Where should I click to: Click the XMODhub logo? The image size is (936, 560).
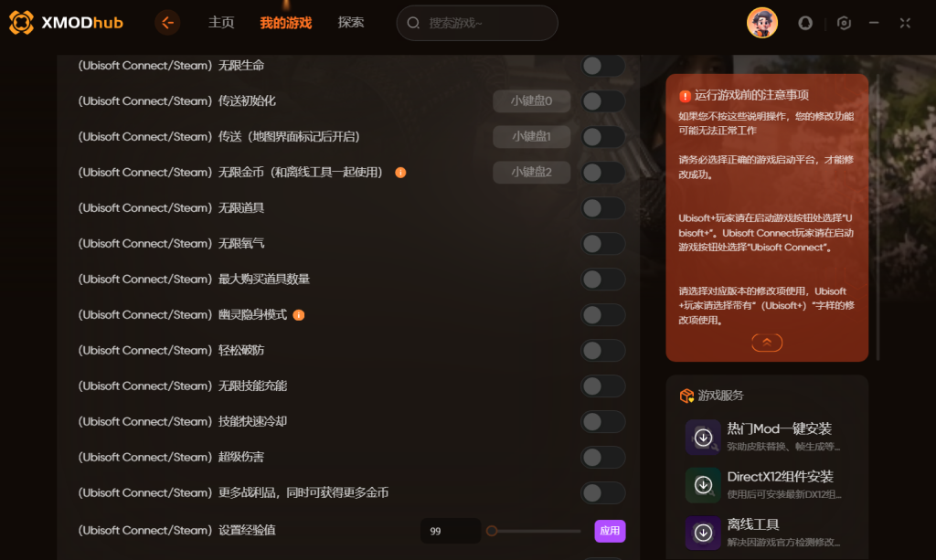coord(66,23)
